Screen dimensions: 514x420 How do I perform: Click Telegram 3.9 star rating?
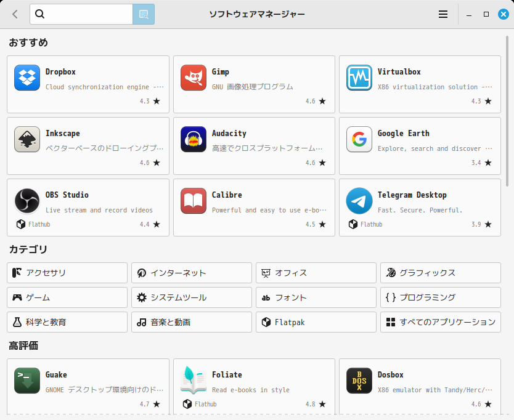tap(481, 224)
